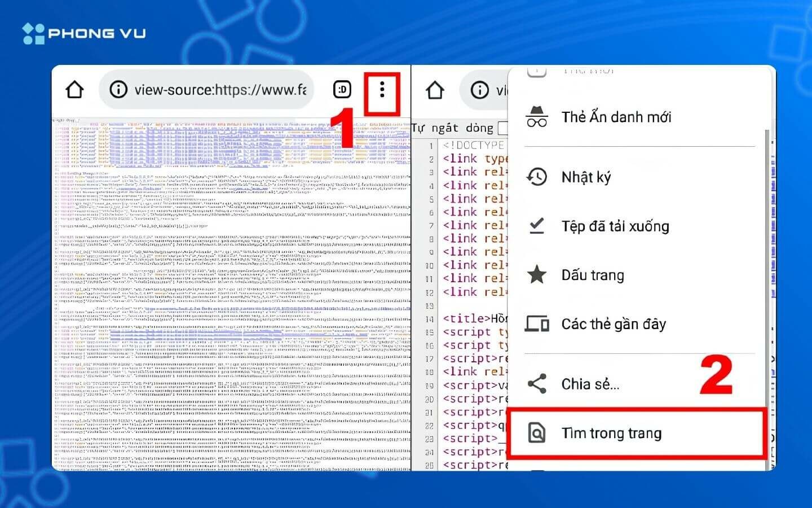
Task: Open the tab switcher :D icon
Action: [x=342, y=89]
